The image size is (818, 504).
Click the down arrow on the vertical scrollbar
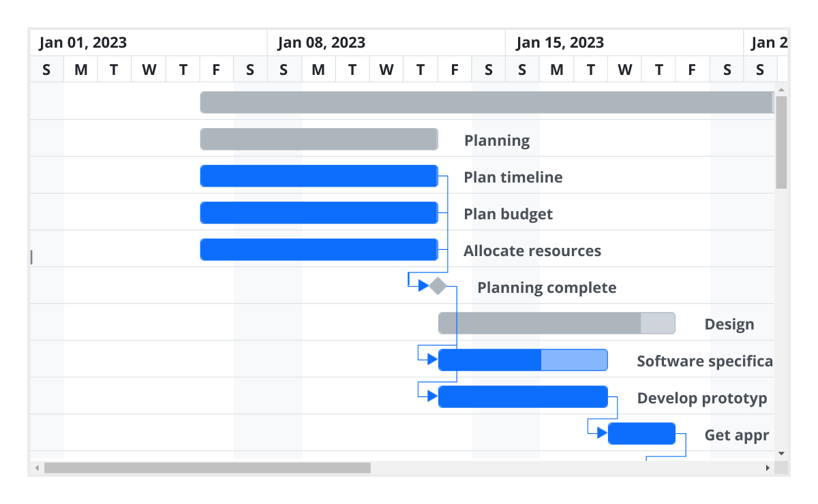[781, 454]
